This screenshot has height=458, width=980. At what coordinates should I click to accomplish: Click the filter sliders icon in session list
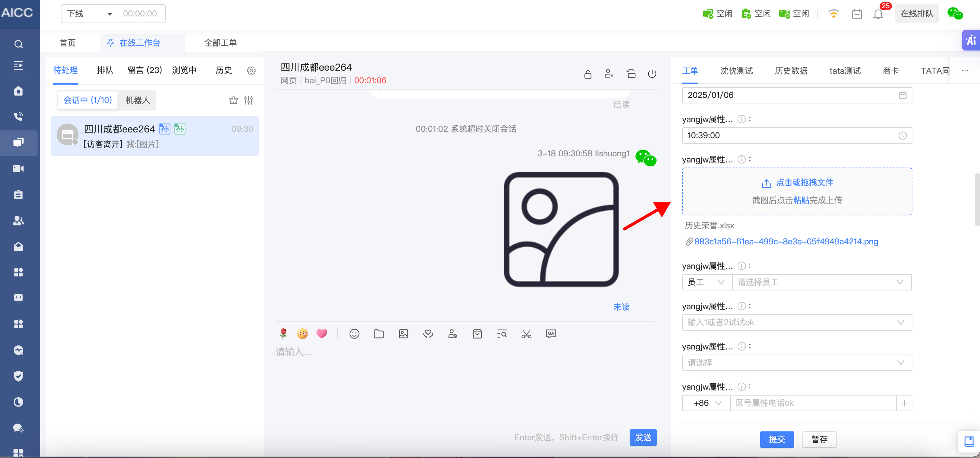249,100
